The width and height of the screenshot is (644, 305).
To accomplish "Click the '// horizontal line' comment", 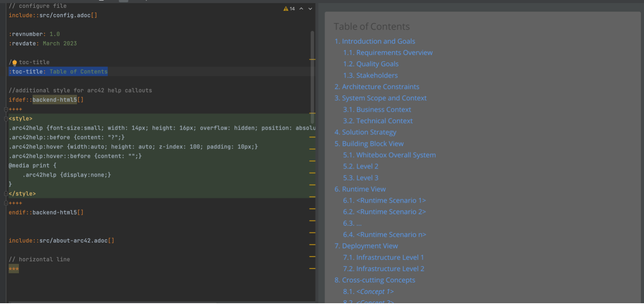I will pos(39,260).
